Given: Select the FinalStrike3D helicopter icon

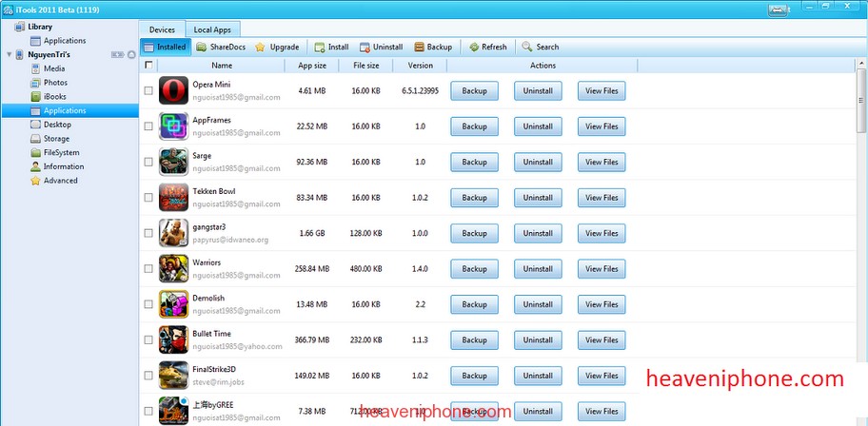Looking at the screenshot, I should [173, 375].
